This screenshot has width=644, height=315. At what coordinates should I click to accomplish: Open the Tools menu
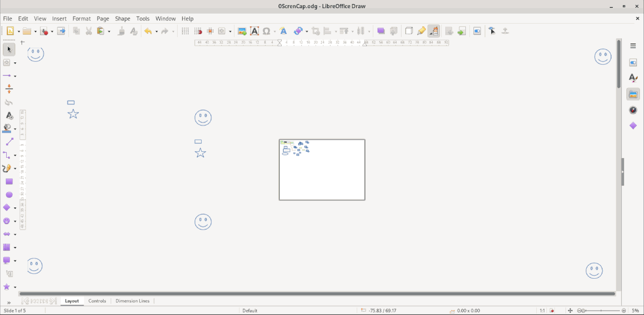pyautogui.click(x=143, y=19)
